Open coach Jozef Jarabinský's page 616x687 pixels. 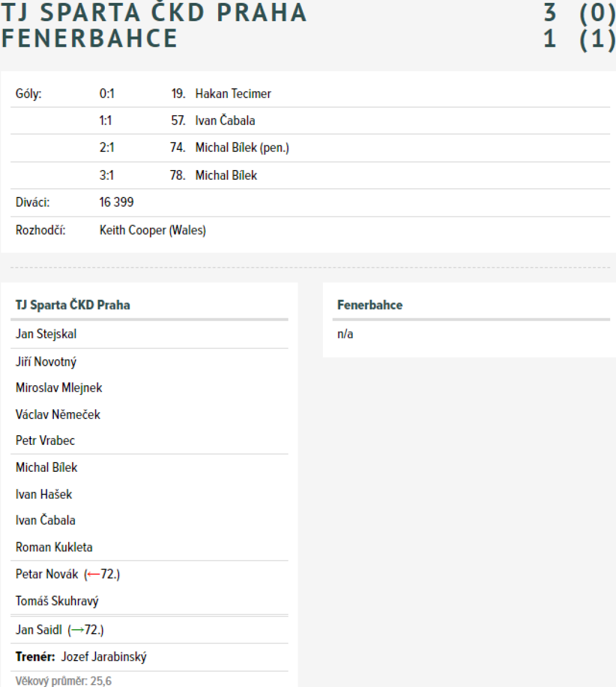click(x=104, y=657)
